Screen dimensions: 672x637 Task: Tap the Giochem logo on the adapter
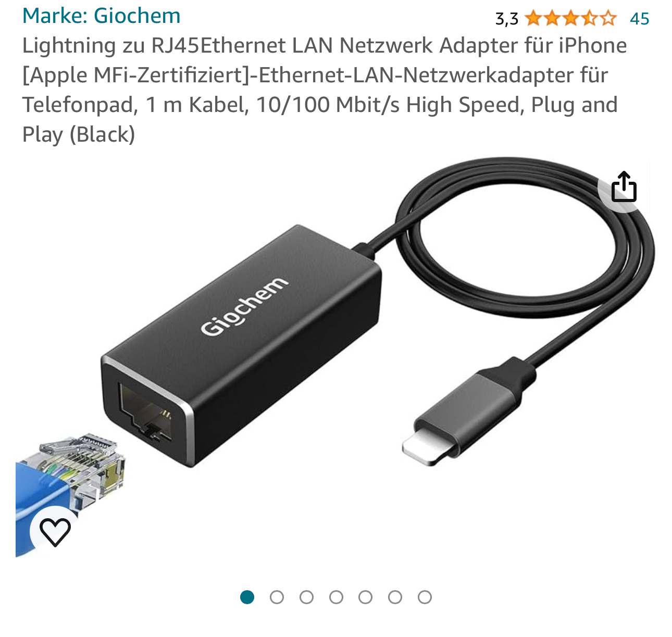pyautogui.click(x=244, y=306)
